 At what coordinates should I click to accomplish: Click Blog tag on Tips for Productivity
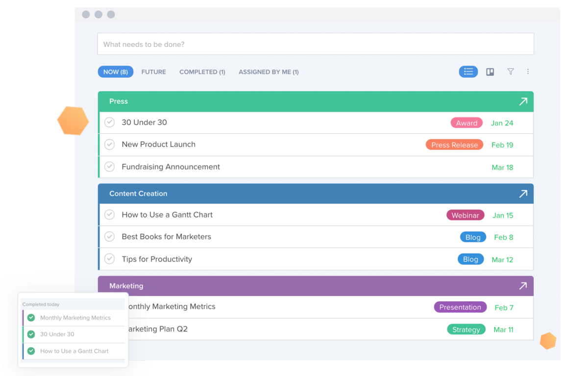[x=470, y=259]
